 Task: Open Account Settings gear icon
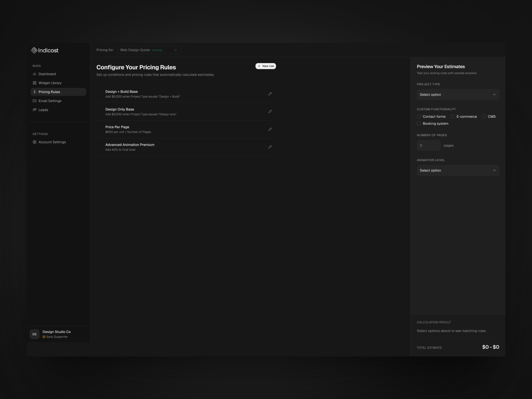pyautogui.click(x=34, y=142)
